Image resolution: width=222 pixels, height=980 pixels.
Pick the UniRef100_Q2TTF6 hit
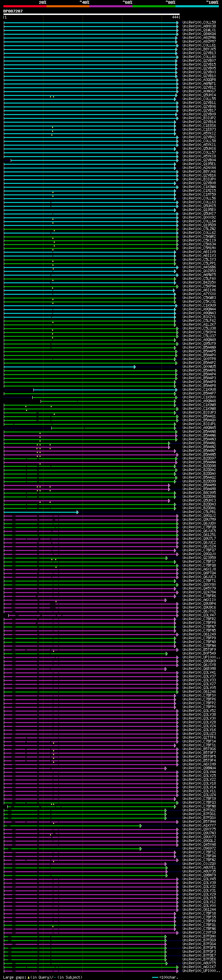tap(199, 738)
